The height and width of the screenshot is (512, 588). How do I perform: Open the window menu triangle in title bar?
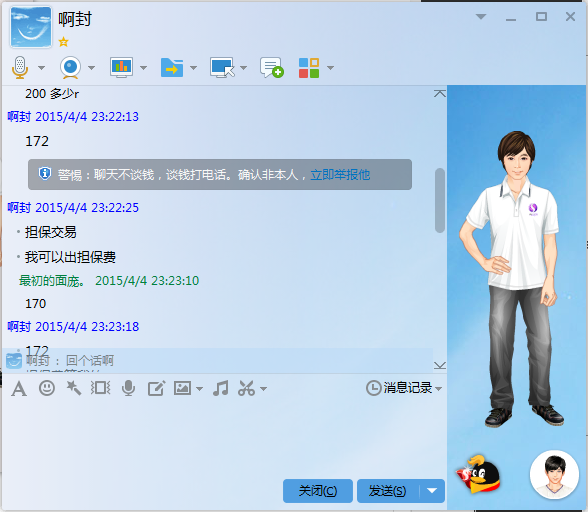click(x=481, y=17)
